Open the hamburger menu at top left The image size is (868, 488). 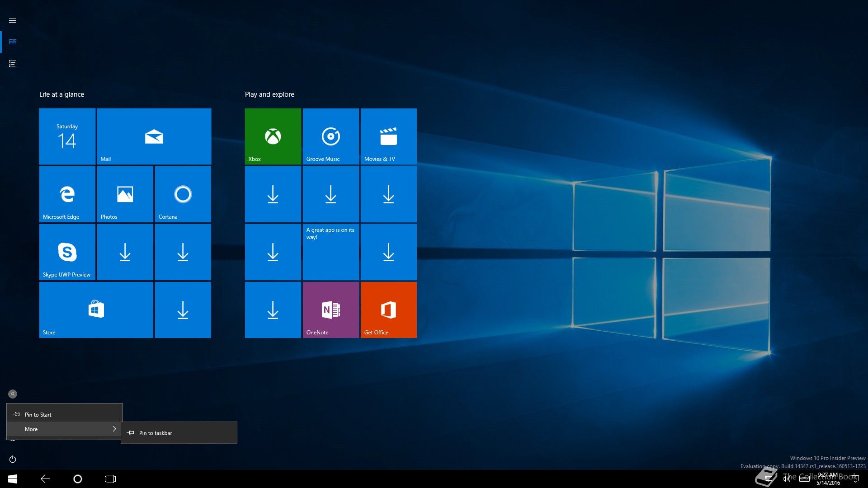[x=13, y=21]
